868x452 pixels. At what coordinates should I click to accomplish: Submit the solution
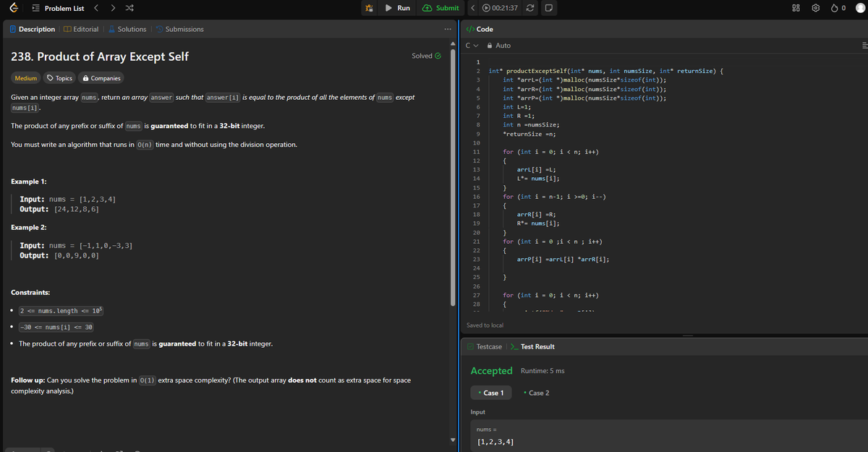[x=439, y=8]
